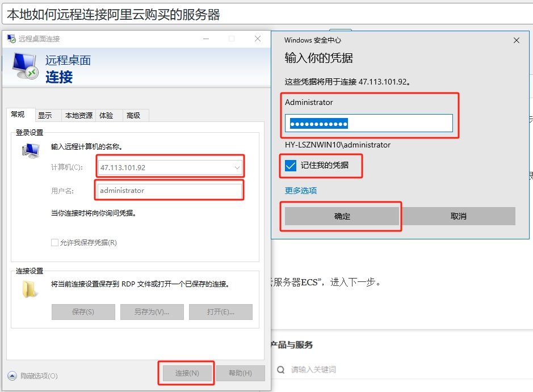Toggle the 记住我的凭据 checkbox

tap(291, 166)
